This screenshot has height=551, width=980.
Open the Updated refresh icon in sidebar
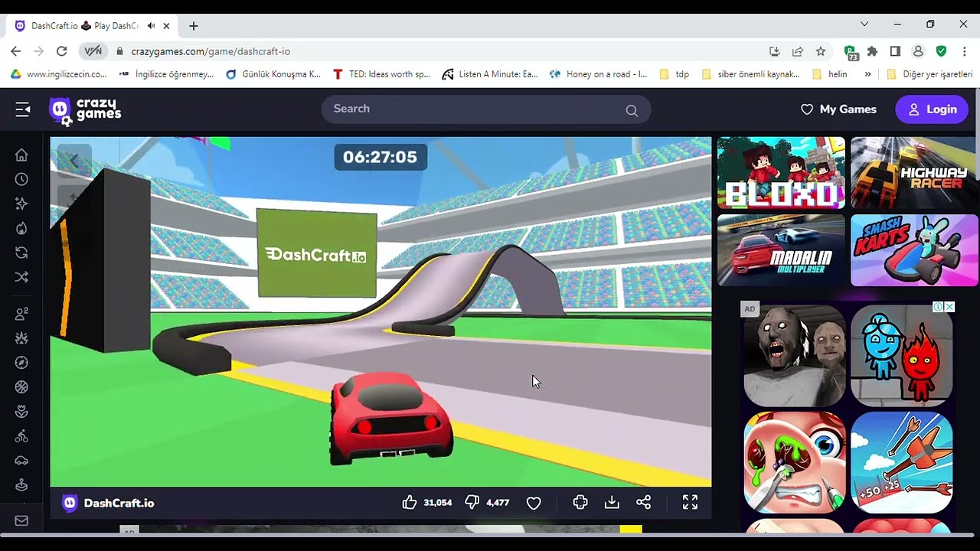pyautogui.click(x=21, y=253)
